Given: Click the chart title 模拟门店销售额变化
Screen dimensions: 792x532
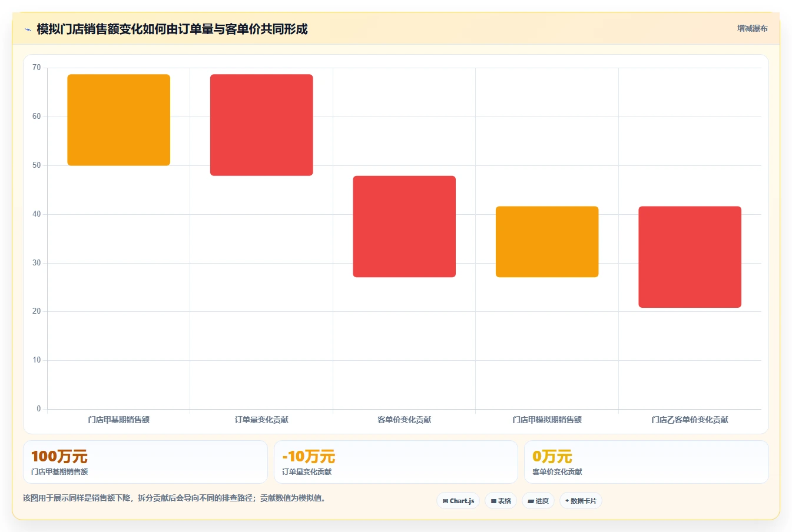Looking at the screenshot, I should [x=172, y=29].
